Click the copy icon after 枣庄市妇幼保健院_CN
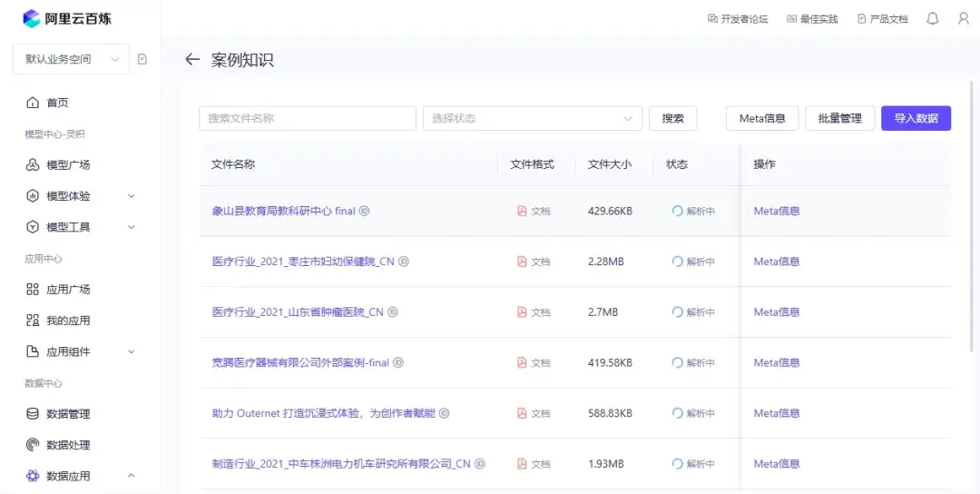Viewport: 980px width, 494px height. [x=404, y=262]
